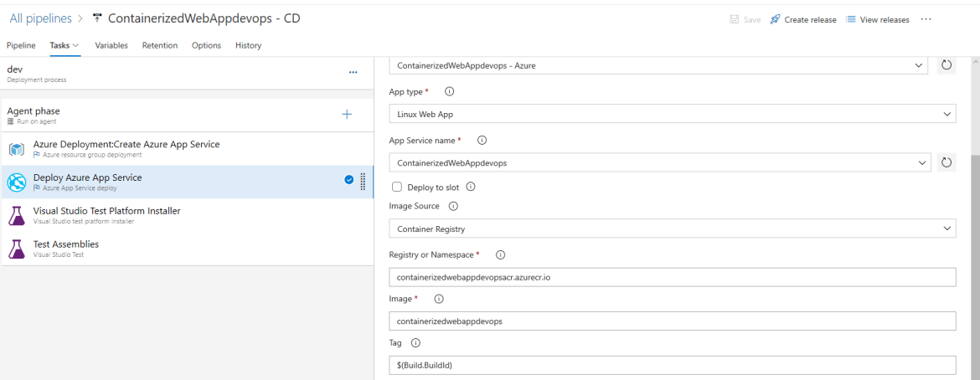Open the App type Linux Web App dropdown
980x380 pixels.
point(673,114)
